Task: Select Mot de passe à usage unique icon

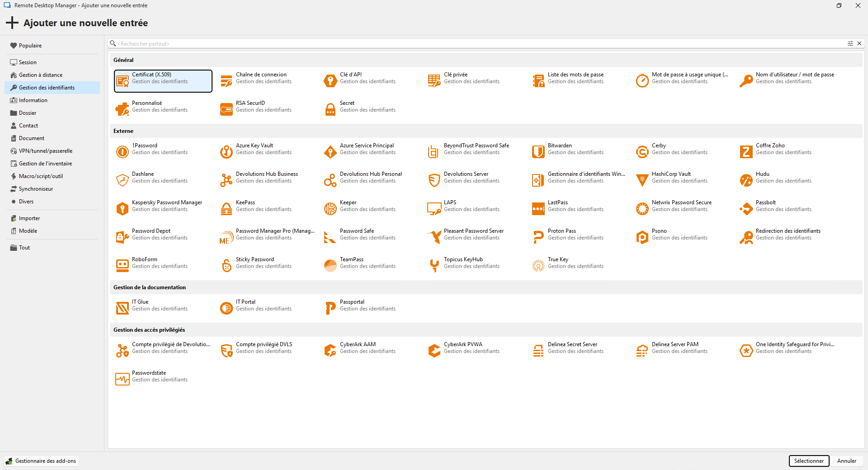Action: click(642, 81)
